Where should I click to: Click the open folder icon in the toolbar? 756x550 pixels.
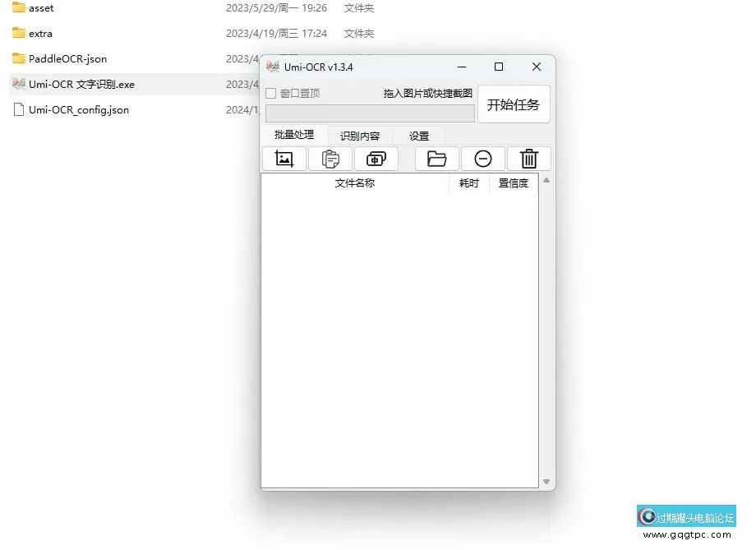pyautogui.click(x=436, y=158)
